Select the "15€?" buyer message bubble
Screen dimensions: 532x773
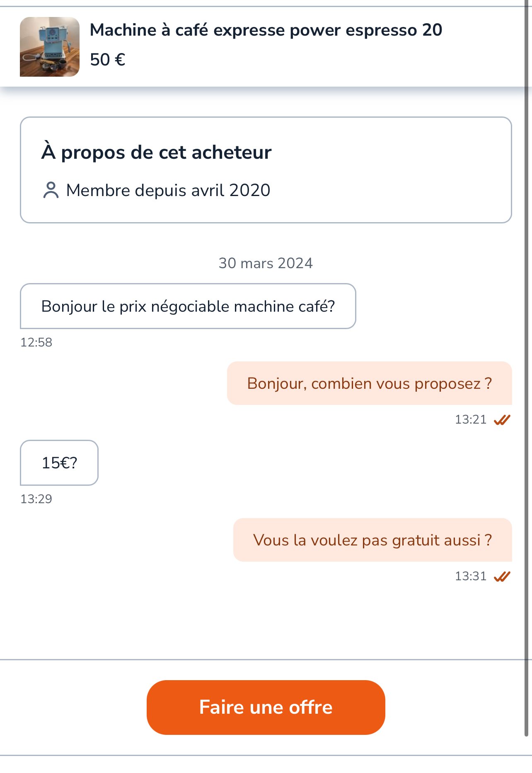59,463
